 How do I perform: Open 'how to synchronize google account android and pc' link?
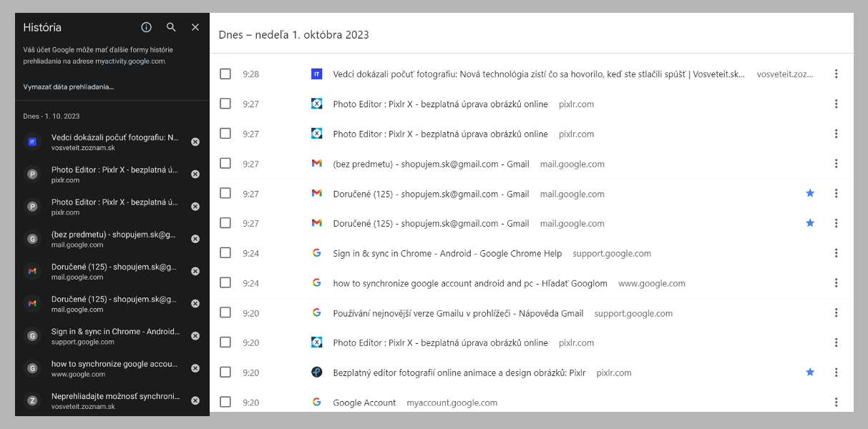(470, 283)
